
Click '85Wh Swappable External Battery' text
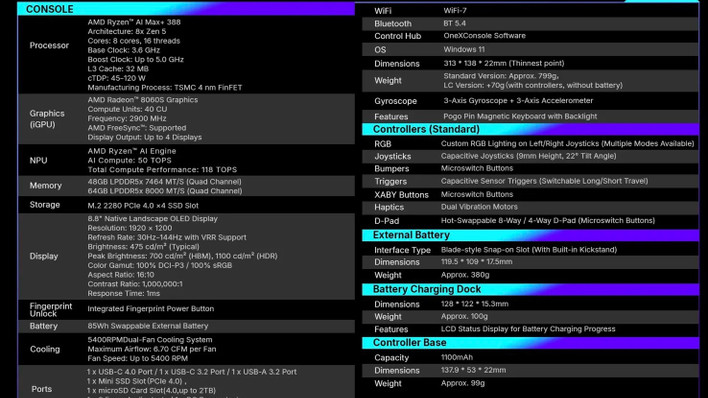(148, 326)
